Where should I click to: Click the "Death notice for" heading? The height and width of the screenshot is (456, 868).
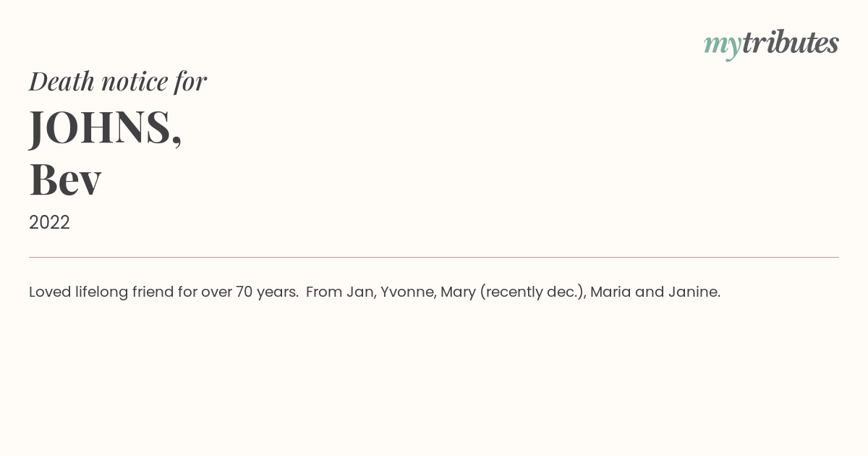pos(118,81)
